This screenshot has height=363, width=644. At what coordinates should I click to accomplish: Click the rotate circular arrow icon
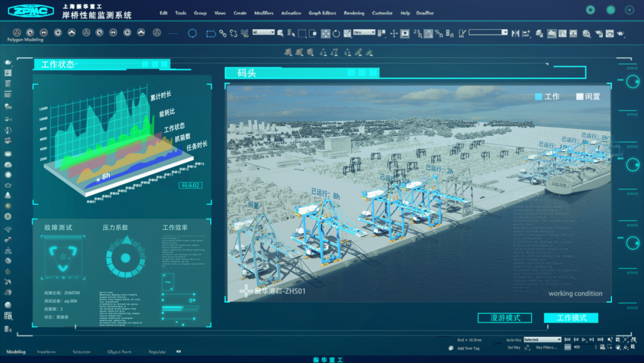tap(336, 33)
